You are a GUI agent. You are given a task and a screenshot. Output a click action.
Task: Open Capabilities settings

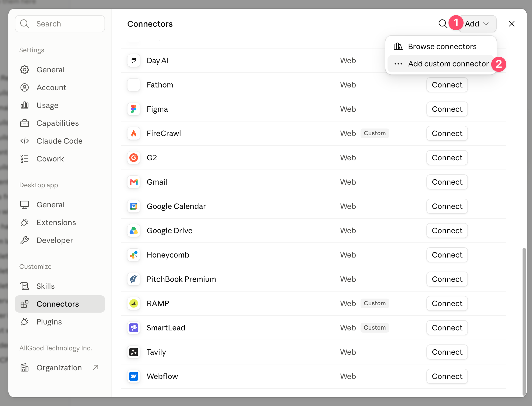point(60,123)
